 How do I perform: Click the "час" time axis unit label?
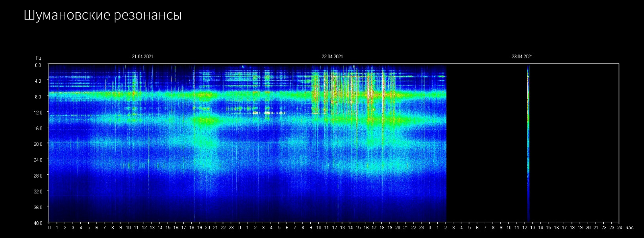[x=629, y=228]
